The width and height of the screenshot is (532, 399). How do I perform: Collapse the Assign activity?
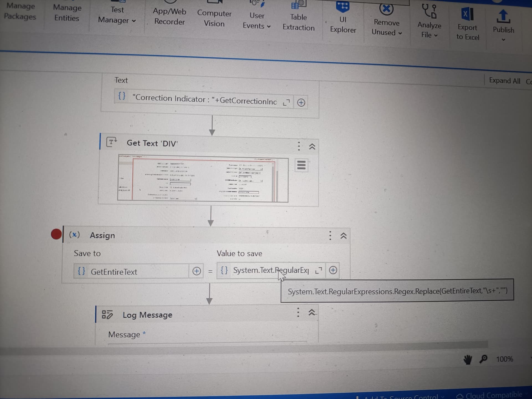point(343,236)
